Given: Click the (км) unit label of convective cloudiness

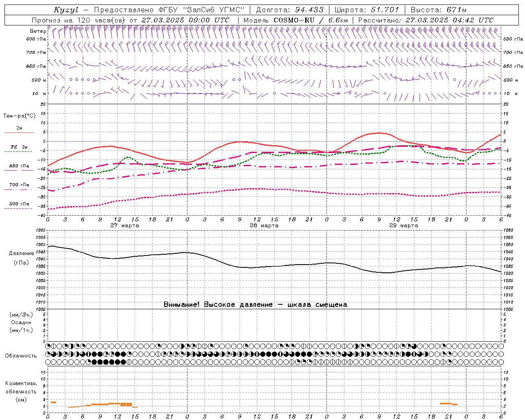Looking at the screenshot, I should (21, 399).
